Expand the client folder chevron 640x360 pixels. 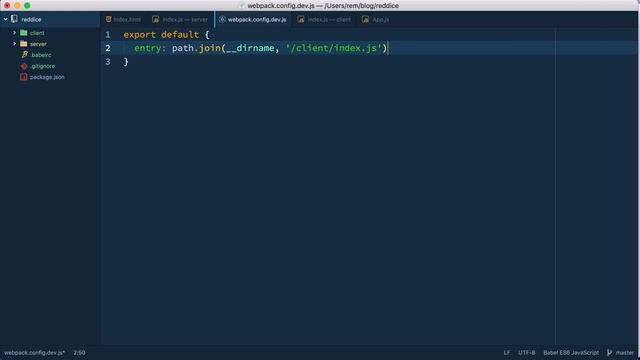pos(14,33)
